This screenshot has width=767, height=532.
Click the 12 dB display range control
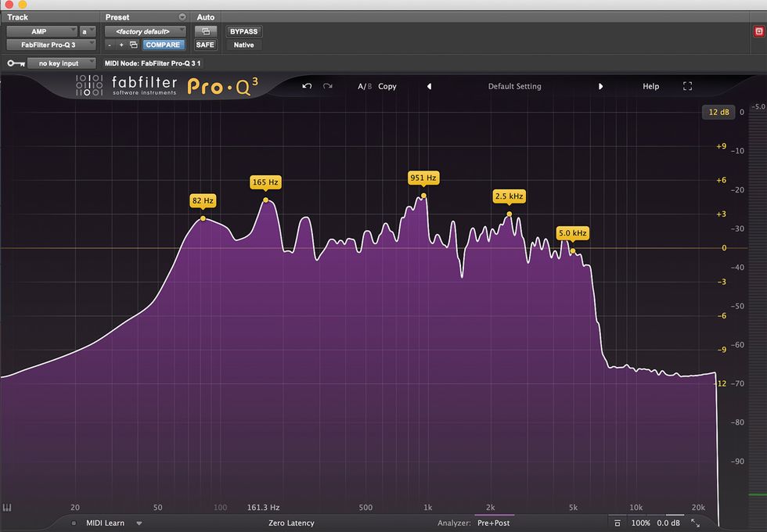pyautogui.click(x=718, y=112)
